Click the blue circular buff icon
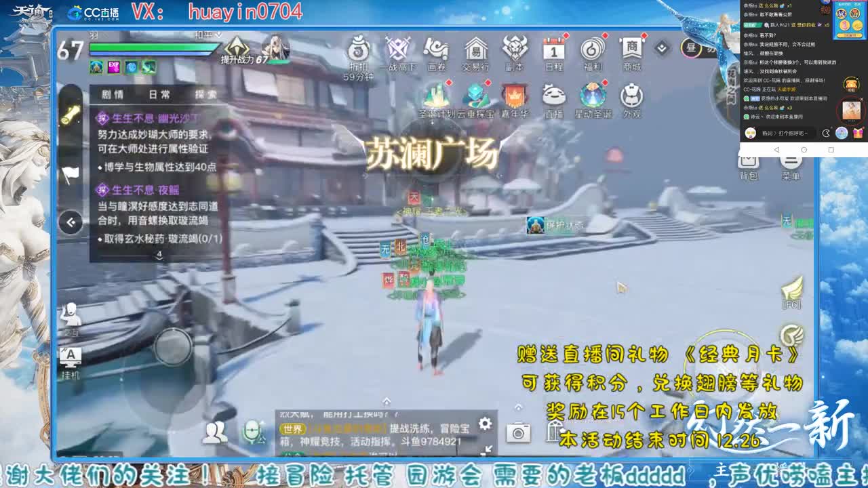868x488 pixels. [132, 66]
